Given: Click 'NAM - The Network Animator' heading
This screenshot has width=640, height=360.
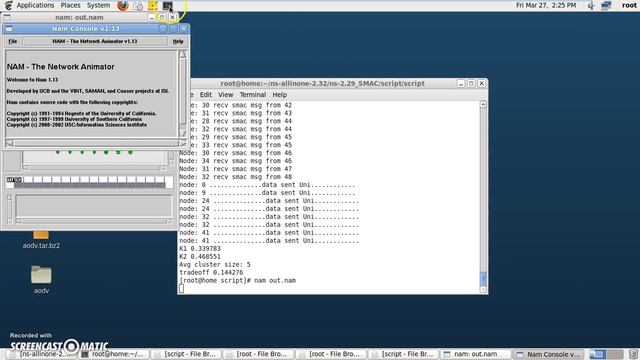Looking at the screenshot, I should (x=60, y=67).
